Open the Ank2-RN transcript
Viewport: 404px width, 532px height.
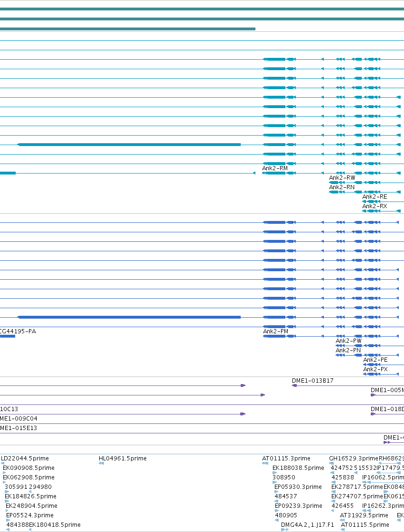(342, 187)
